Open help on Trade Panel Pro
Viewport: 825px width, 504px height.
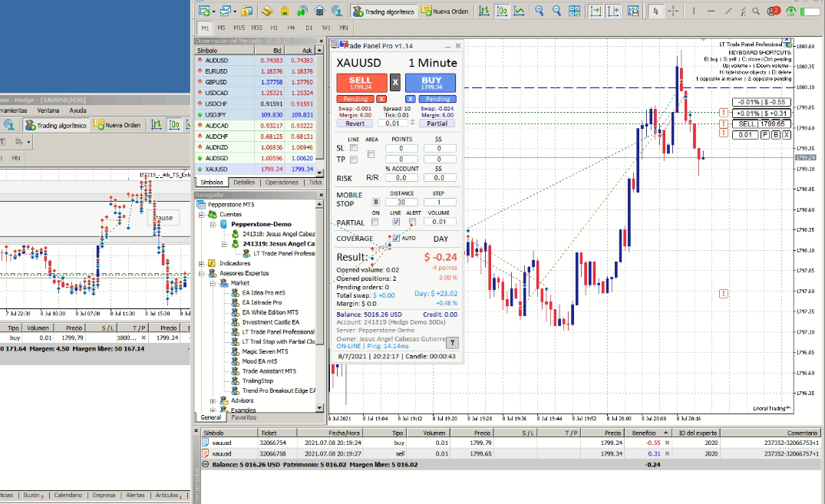tap(452, 343)
